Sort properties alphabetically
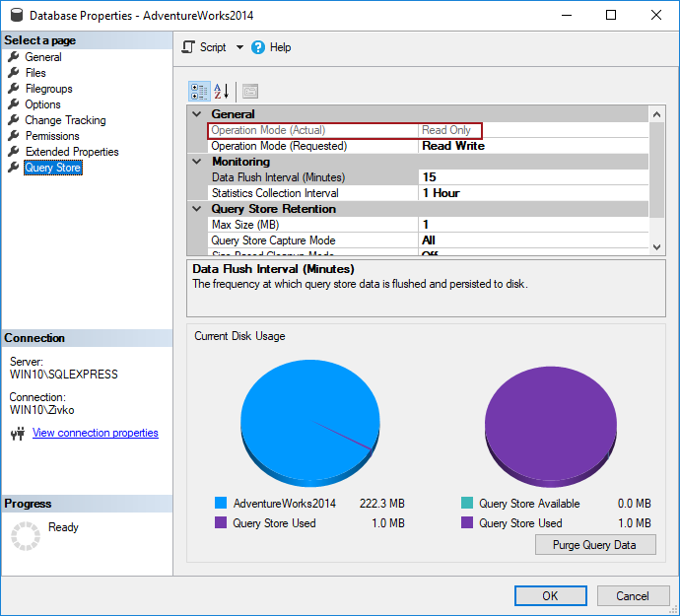 pos(222,92)
